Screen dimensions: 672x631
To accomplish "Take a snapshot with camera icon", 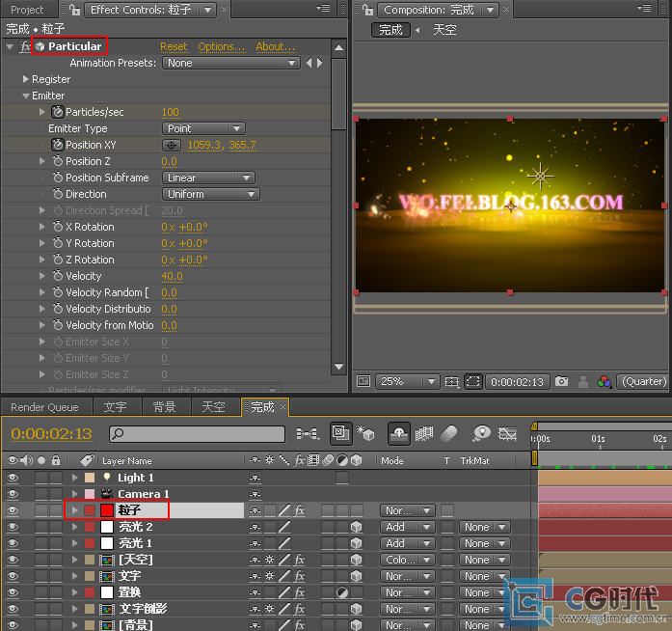I will 561,381.
